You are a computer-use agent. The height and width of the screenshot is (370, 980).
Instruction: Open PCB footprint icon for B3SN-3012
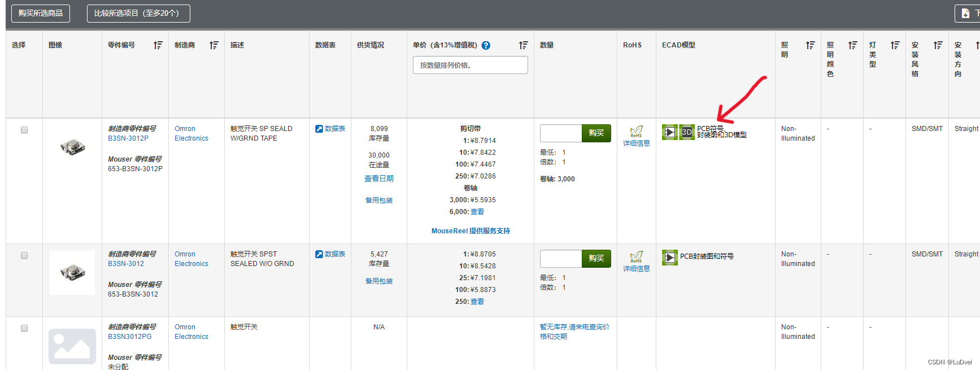[x=670, y=258]
